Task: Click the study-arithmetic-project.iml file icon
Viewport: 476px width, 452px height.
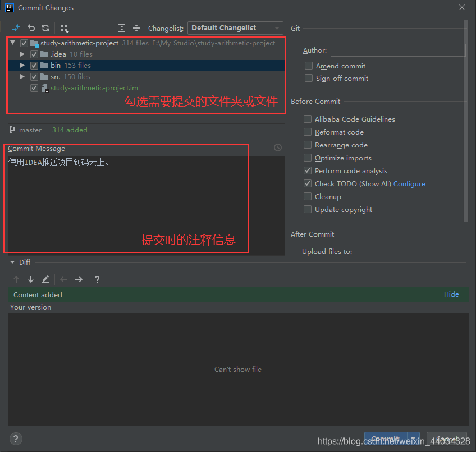Action: [45, 88]
